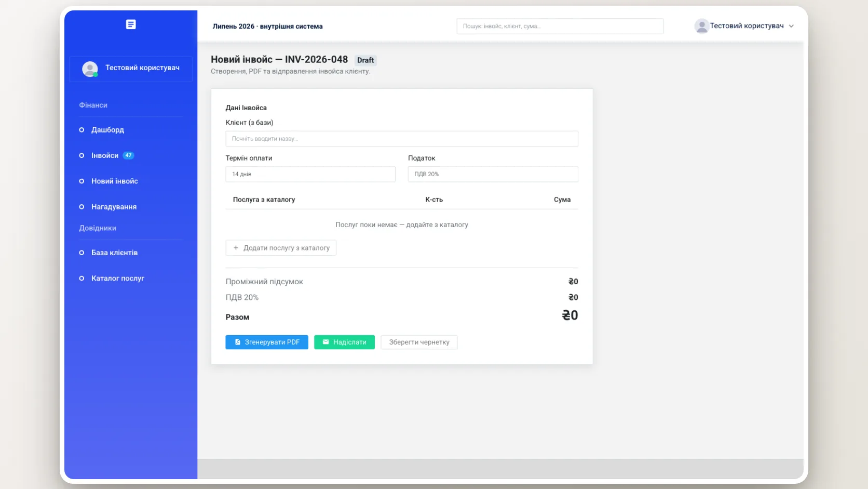The height and width of the screenshot is (489, 868).
Task: Click the Послуг поки немає empty-state message
Action: (402, 225)
